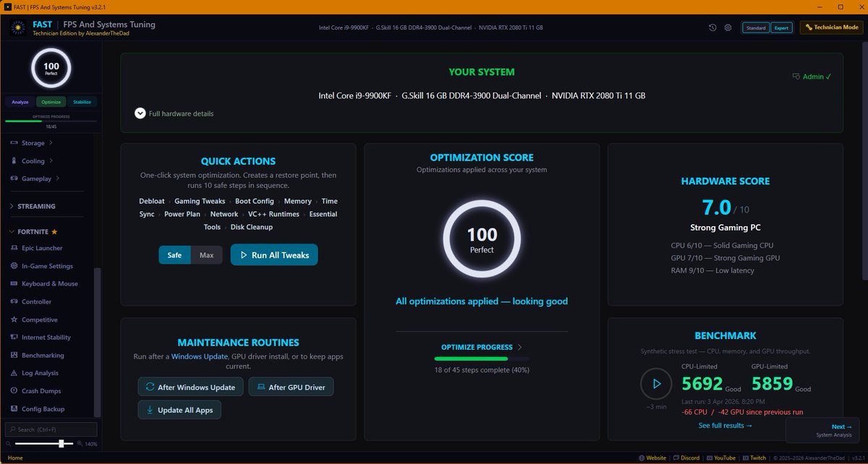The image size is (868, 464).
Task: Click the Crash Dumps sidebar icon
Action: click(x=14, y=391)
